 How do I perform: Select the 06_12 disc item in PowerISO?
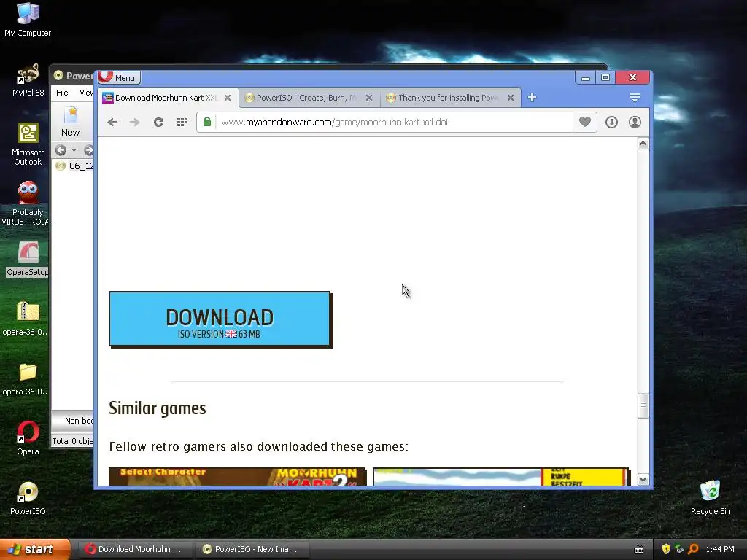[75, 166]
